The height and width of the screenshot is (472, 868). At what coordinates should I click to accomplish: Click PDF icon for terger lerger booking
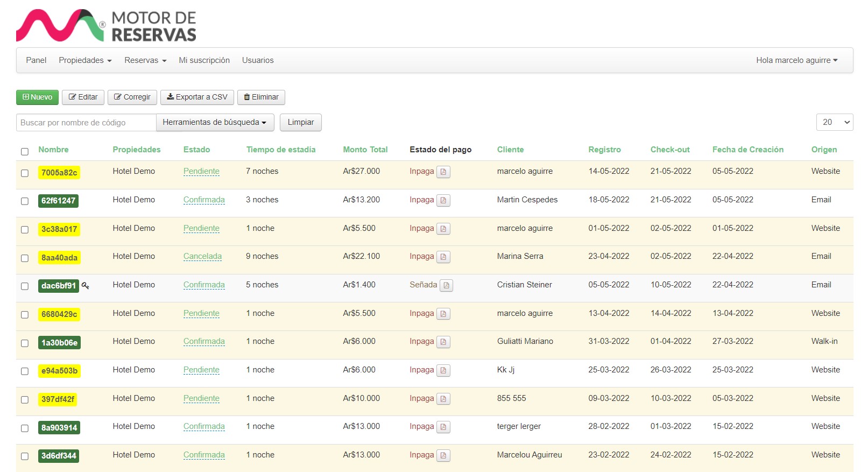[x=443, y=427]
